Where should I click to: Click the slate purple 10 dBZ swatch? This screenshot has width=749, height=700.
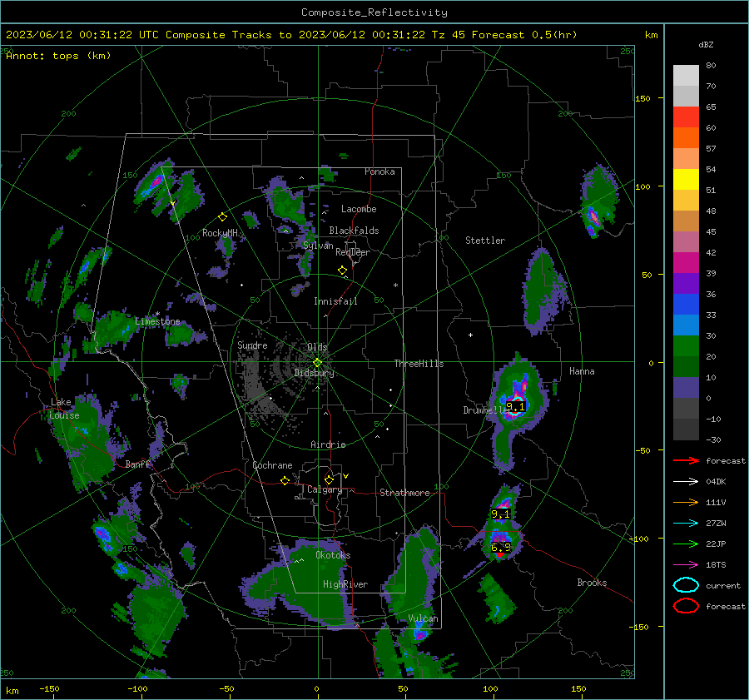pyautogui.click(x=686, y=388)
